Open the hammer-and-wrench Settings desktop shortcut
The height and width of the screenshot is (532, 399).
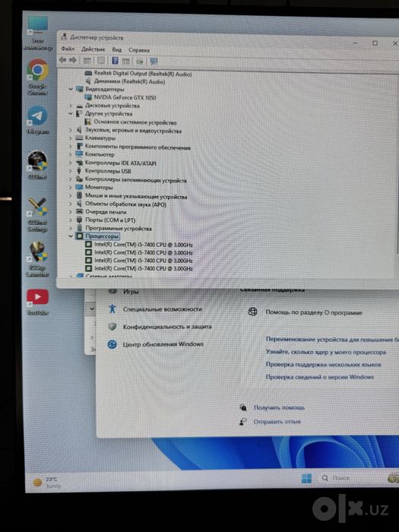click(x=38, y=214)
